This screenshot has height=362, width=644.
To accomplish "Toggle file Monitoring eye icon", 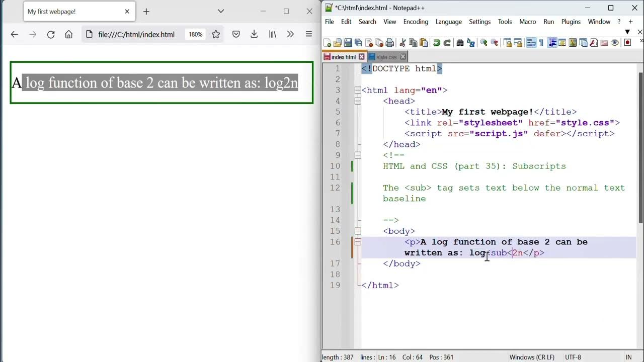I will point(614,43).
